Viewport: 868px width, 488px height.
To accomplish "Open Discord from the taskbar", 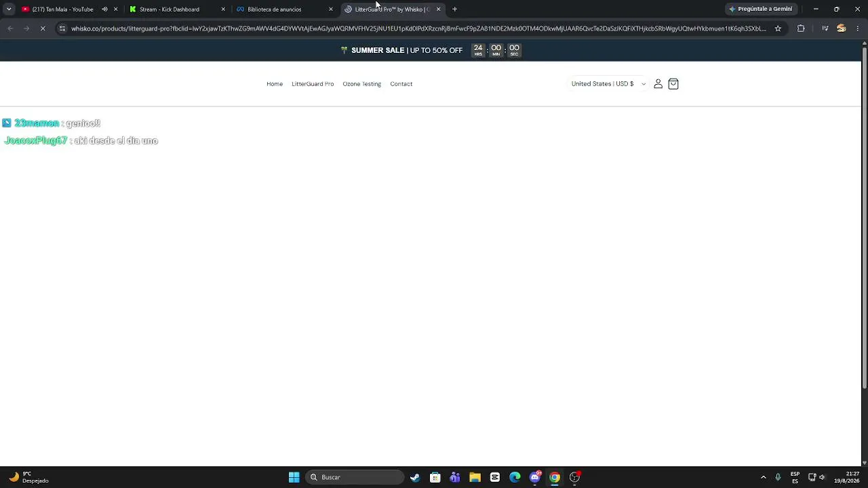I will tap(535, 477).
